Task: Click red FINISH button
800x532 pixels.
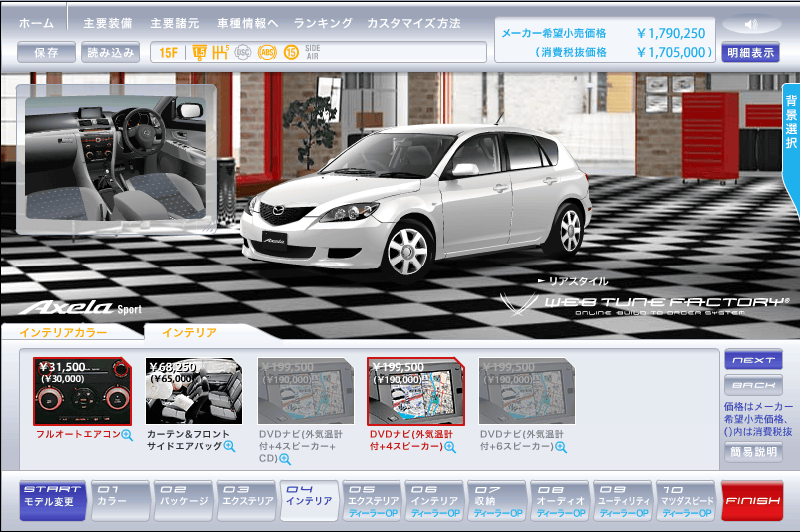Action: click(752, 501)
